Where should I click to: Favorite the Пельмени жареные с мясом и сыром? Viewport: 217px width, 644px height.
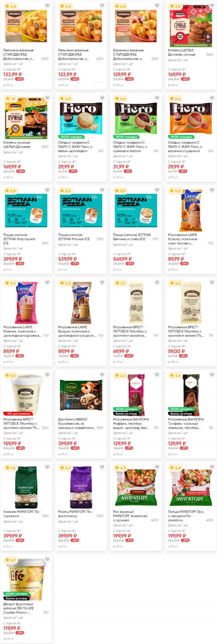pos(47,6)
